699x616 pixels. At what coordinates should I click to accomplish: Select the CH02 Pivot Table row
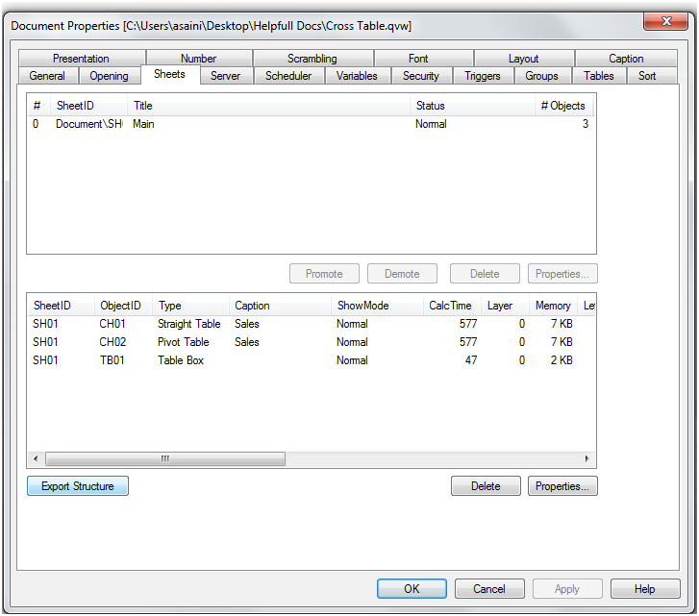click(312, 342)
